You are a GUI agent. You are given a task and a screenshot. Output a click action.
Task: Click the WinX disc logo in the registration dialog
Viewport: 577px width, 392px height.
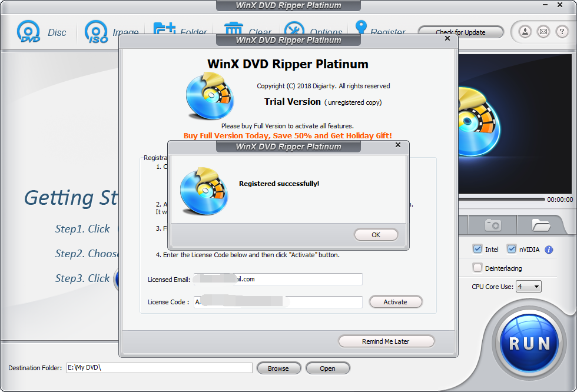click(x=210, y=97)
